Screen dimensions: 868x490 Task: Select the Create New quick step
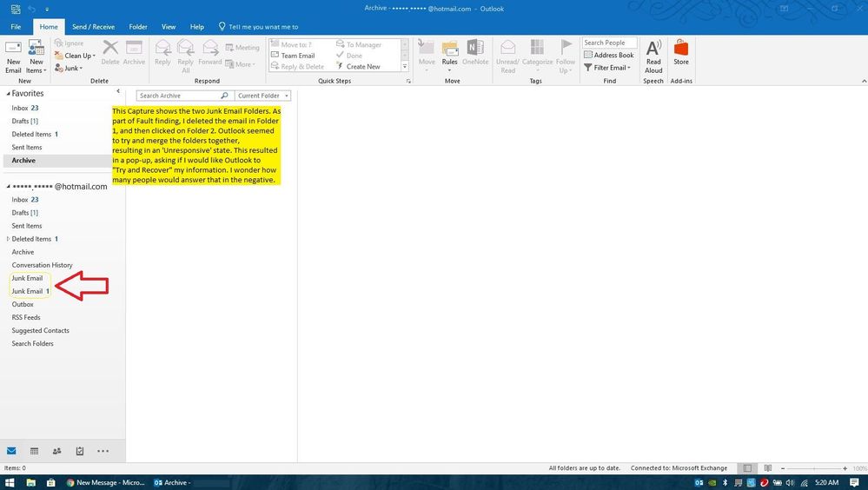tap(358, 66)
